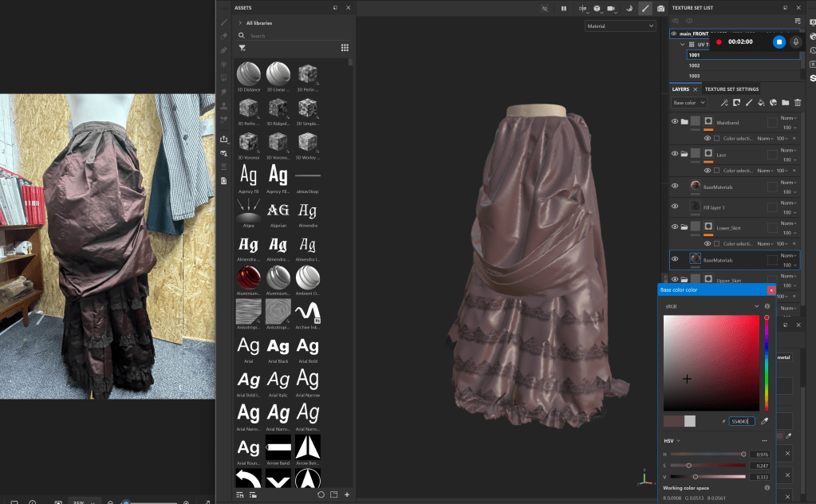Expand the All libraries tree
This screenshot has width=816, height=504.
tap(240, 23)
